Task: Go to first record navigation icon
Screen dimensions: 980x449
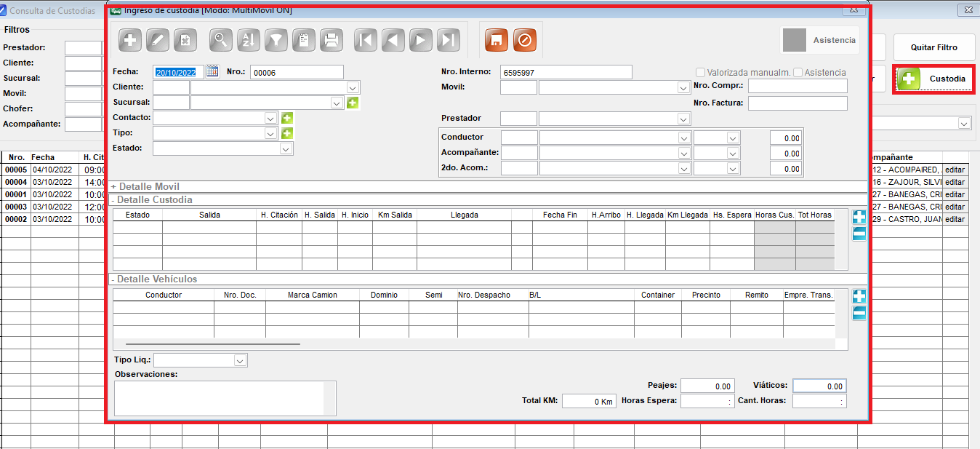Action: 366,41
